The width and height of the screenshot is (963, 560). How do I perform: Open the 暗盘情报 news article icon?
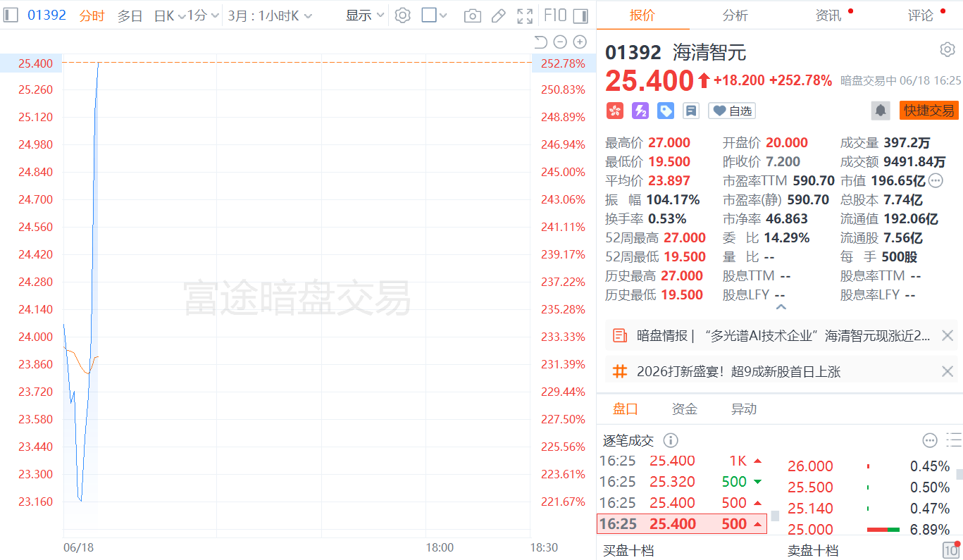pyautogui.click(x=620, y=335)
